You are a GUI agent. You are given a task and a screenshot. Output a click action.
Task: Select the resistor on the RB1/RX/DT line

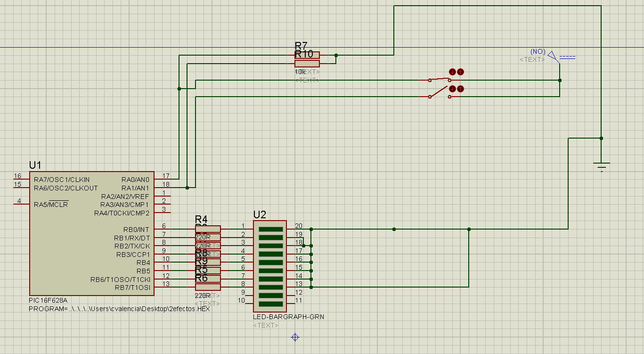pos(208,238)
